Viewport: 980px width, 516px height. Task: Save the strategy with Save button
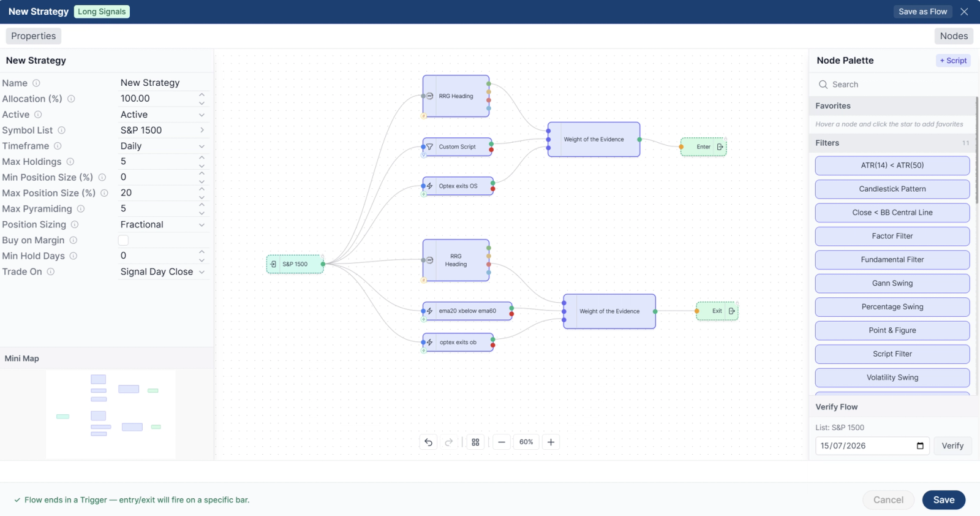point(944,500)
